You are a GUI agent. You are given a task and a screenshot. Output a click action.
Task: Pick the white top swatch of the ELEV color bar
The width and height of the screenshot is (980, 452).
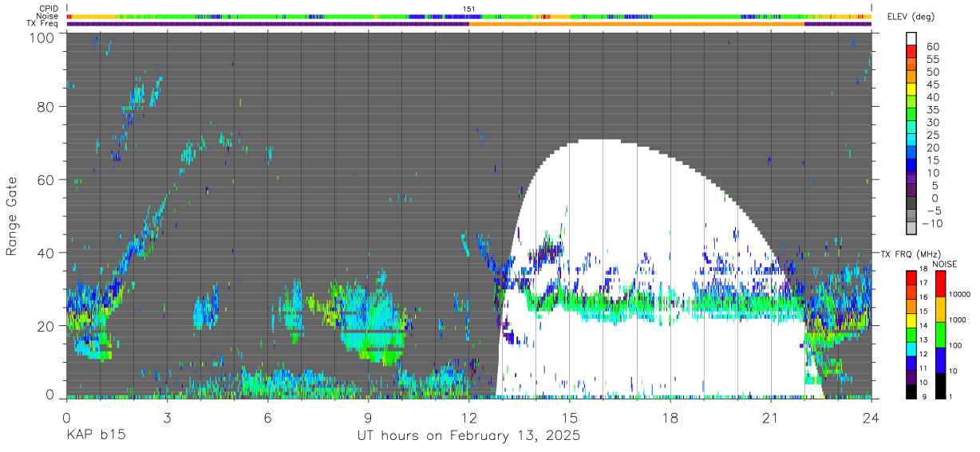tap(911, 38)
